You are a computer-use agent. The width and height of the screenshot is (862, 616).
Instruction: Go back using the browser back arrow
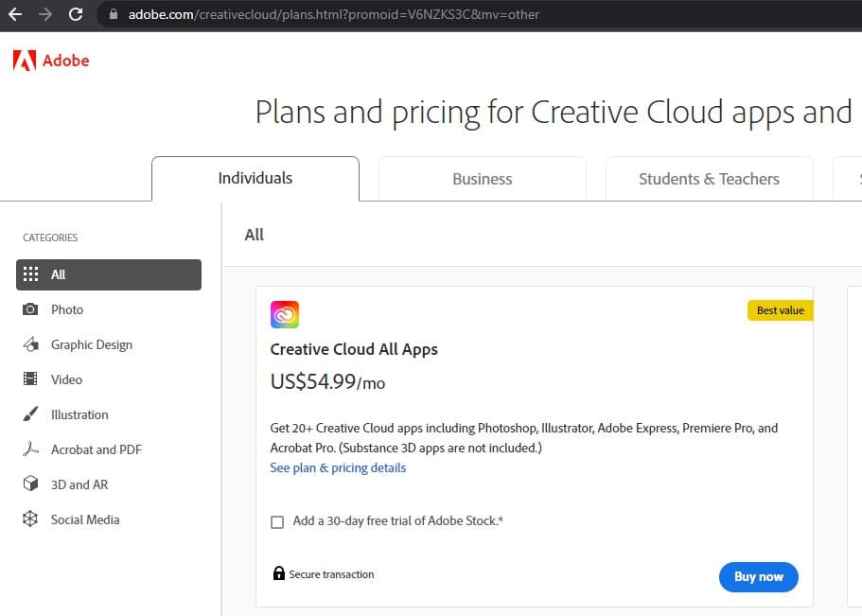click(x=14, y=14)
